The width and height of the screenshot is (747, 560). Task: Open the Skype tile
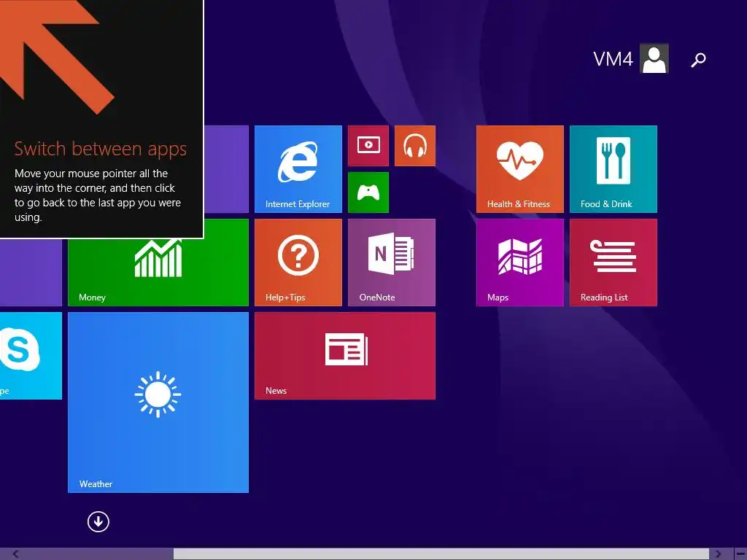click(x=31, y=356)
